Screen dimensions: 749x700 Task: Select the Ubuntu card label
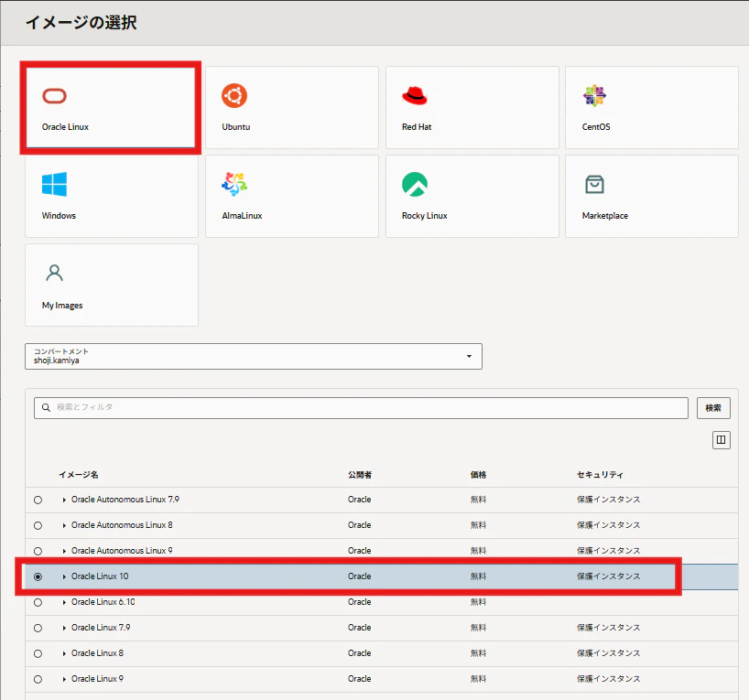tap(236, 127)
